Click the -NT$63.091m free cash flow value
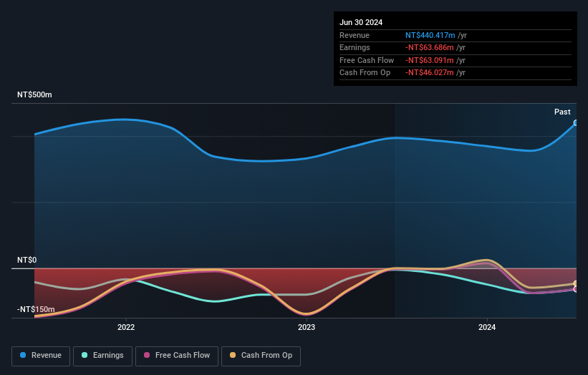588x375 pixels. click(430, 60)
